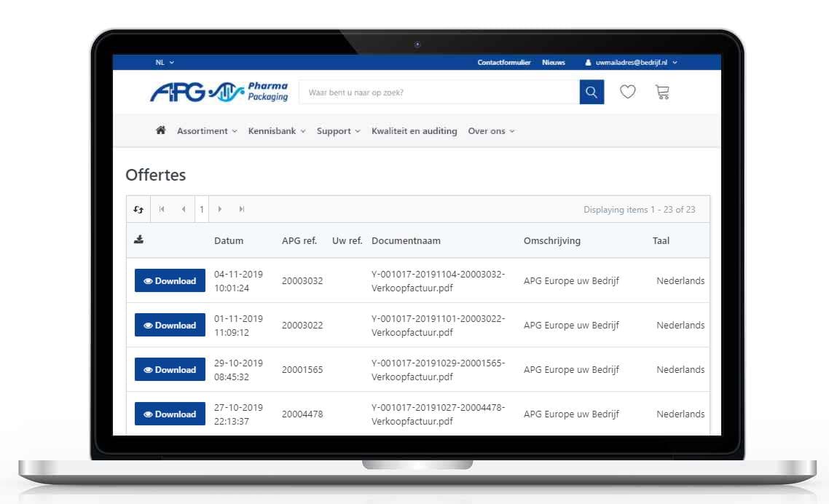This screenshot has height=504, width=829.
Task: Open the wishlist heart icon
Action: [x=627, y=92]
